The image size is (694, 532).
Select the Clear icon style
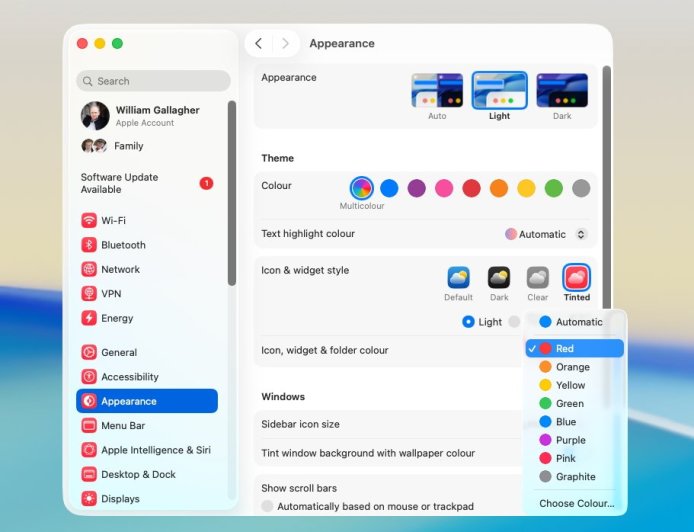[537, 278]
